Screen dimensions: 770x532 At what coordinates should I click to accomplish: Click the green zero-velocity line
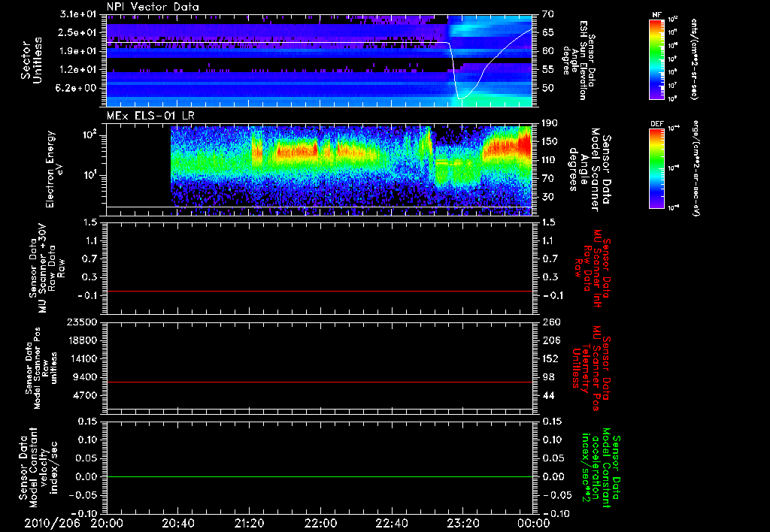click(x=319, y=476)
